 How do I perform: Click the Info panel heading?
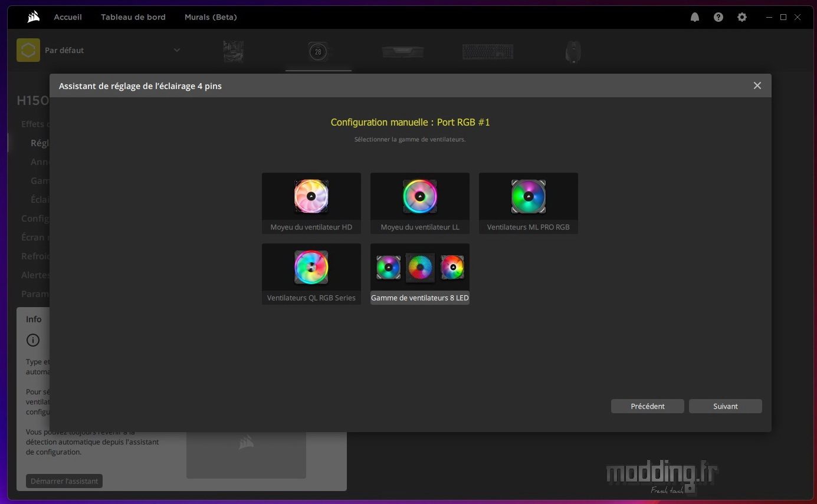tap(34, 319)
